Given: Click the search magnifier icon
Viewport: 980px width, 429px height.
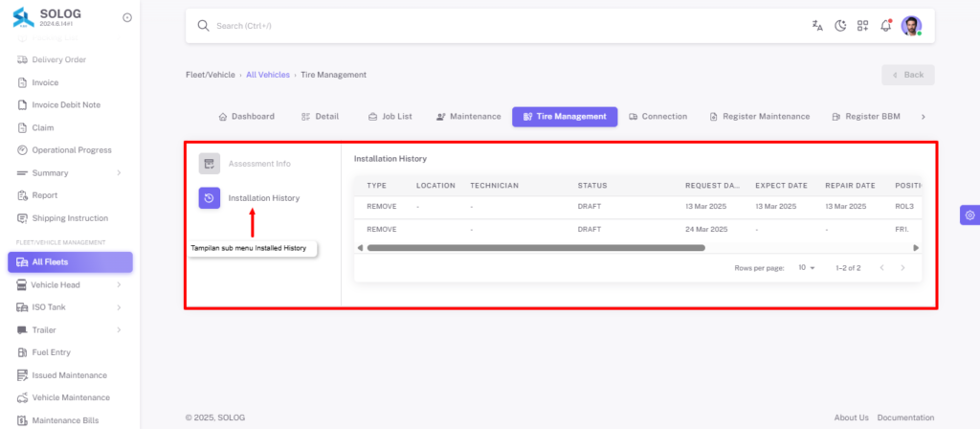Looking at the screenshot, I should click(203, 26).
